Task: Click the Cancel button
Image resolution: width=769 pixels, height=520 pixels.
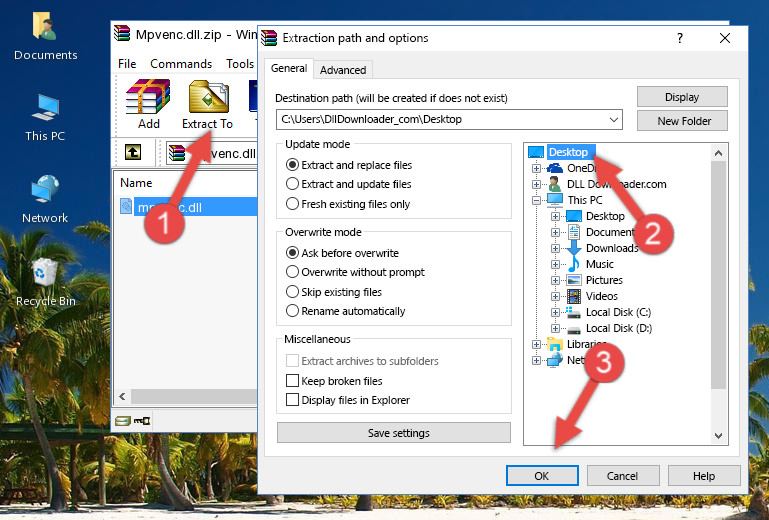Action: [623, 476]
